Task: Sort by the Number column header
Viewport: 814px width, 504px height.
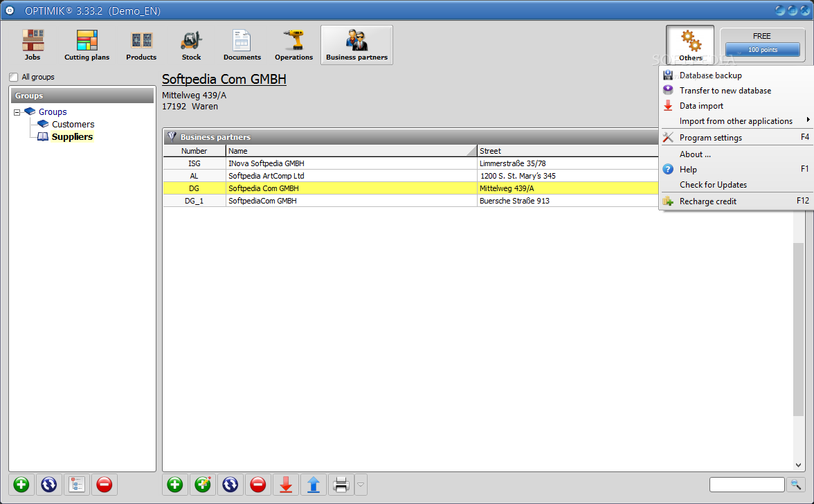Action: click(x=194, y=151)
